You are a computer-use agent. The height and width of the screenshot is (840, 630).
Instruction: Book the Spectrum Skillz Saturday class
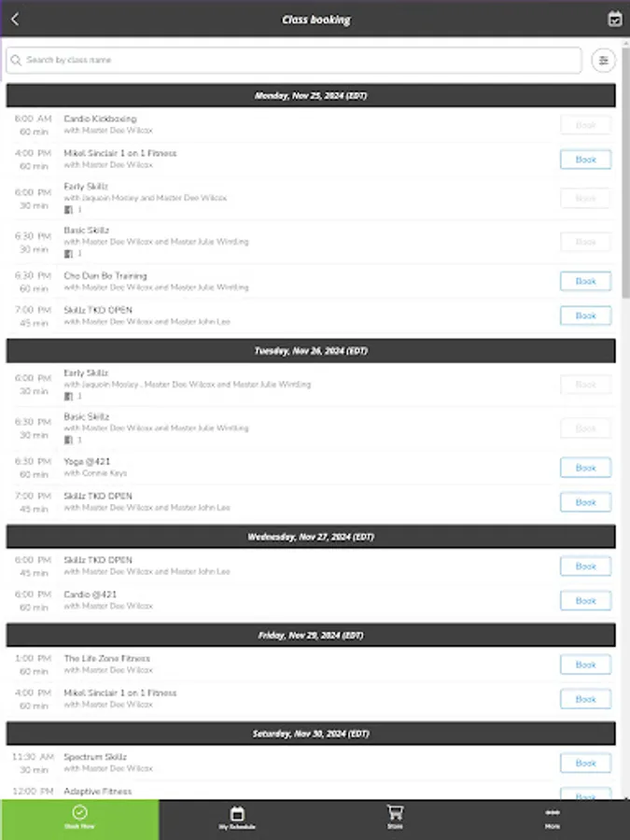(585, 763)
